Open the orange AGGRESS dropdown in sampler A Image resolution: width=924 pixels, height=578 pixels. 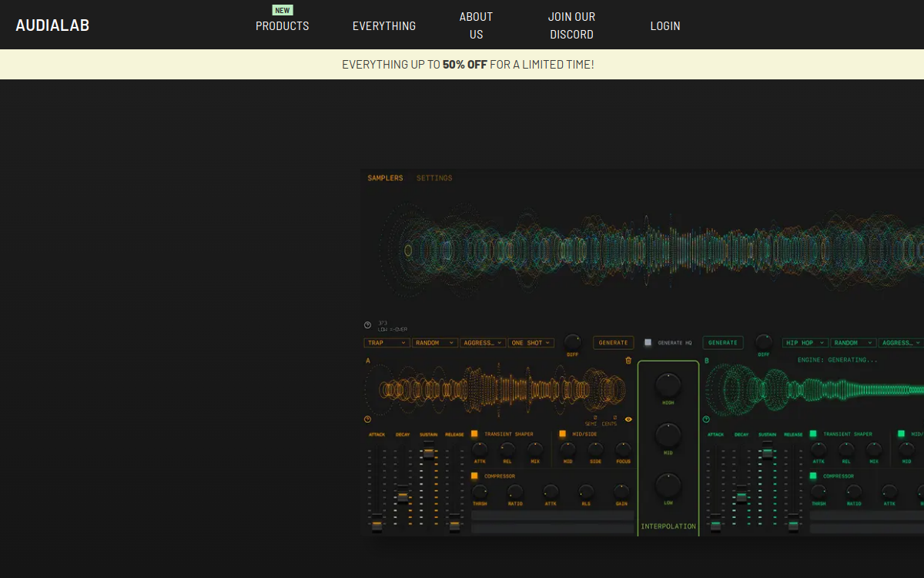483,343
